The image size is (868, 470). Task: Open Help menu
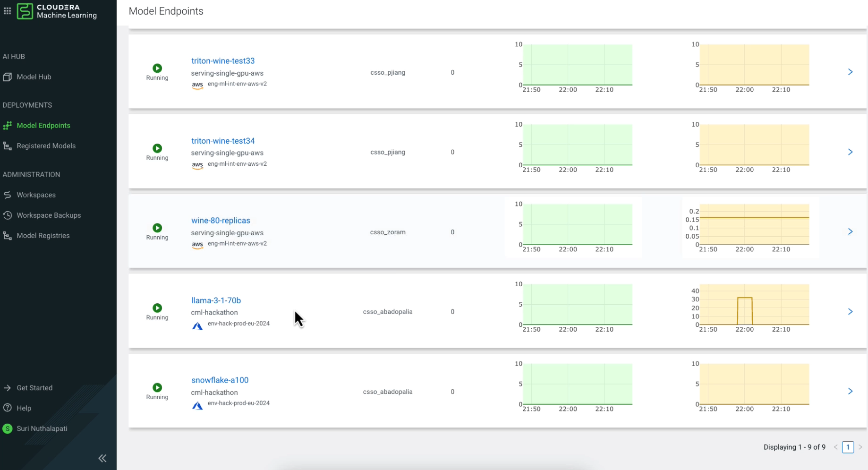[24, 408]
